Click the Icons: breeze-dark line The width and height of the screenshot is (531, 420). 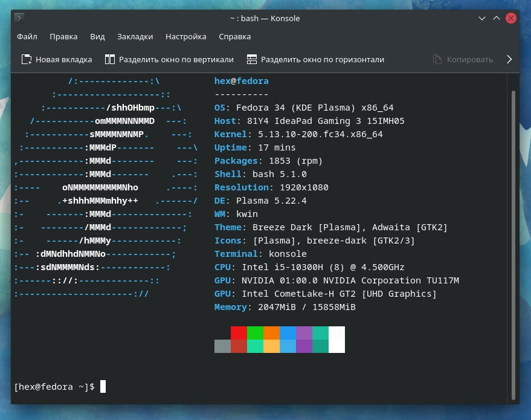coord(315,241)
